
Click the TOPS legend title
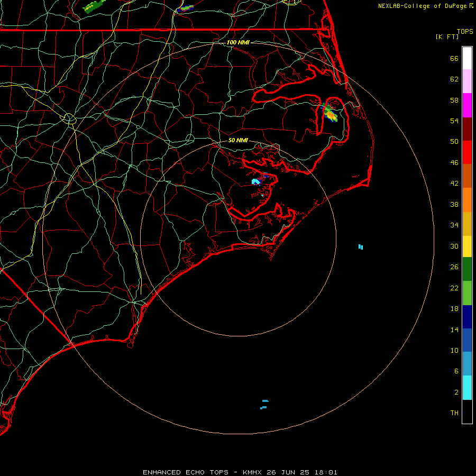tap(465, 31)
